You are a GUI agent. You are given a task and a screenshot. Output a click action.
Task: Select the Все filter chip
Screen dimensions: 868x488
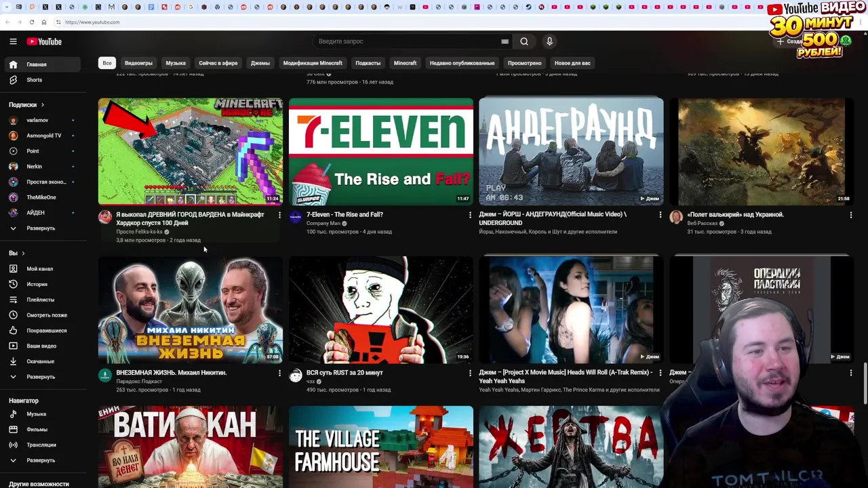[x=107, y=63]
